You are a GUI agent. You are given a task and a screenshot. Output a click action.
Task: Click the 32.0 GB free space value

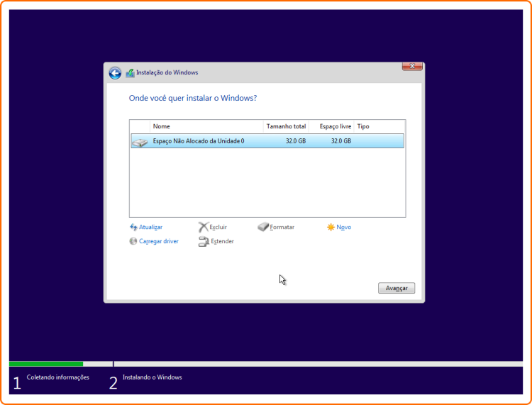point(341,140)
